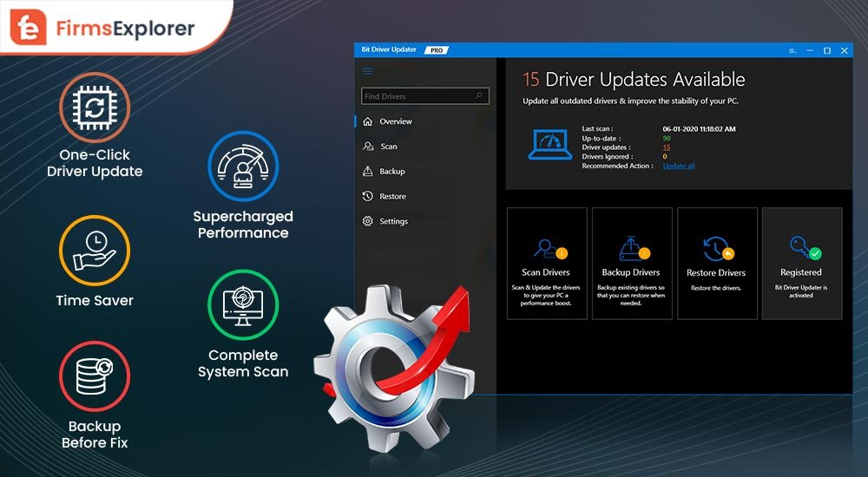Screen dimensions: 868x477
Task: Click the 'Recommended Action :' label
Action: (x=617, y=166)
